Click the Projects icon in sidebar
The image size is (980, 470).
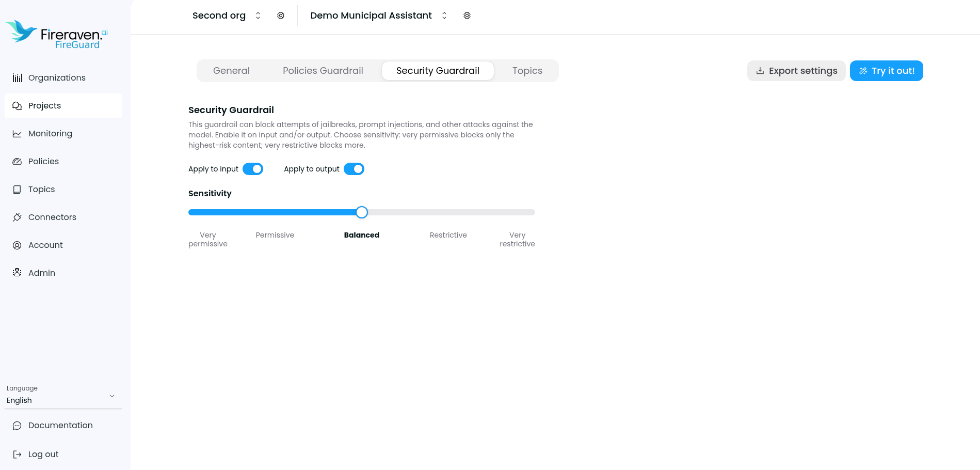(x=17, y=105)
